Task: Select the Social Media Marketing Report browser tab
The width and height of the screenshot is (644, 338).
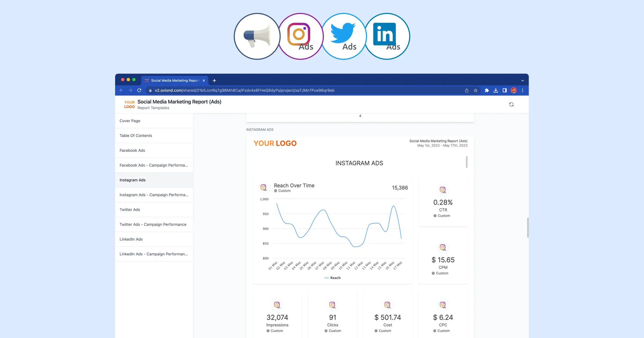Action: (175, 80)
